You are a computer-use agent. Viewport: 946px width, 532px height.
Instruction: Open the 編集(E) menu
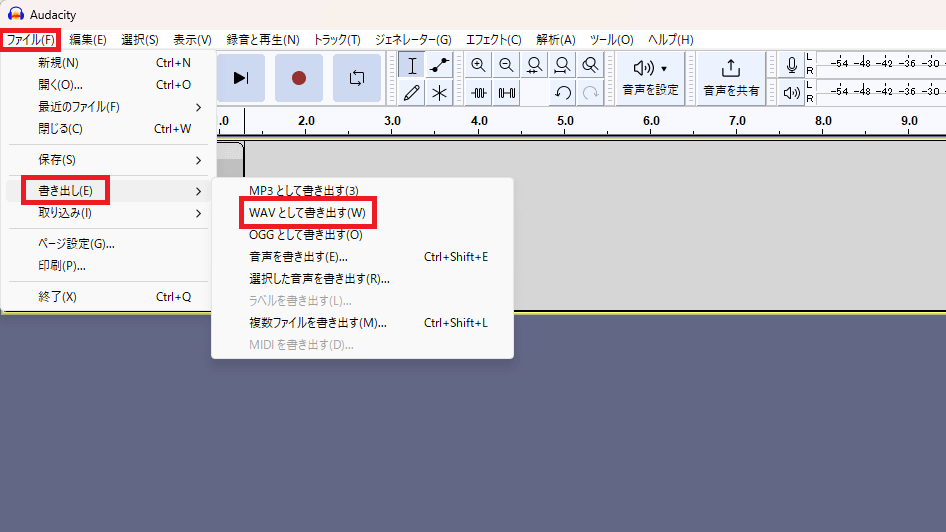87,40
